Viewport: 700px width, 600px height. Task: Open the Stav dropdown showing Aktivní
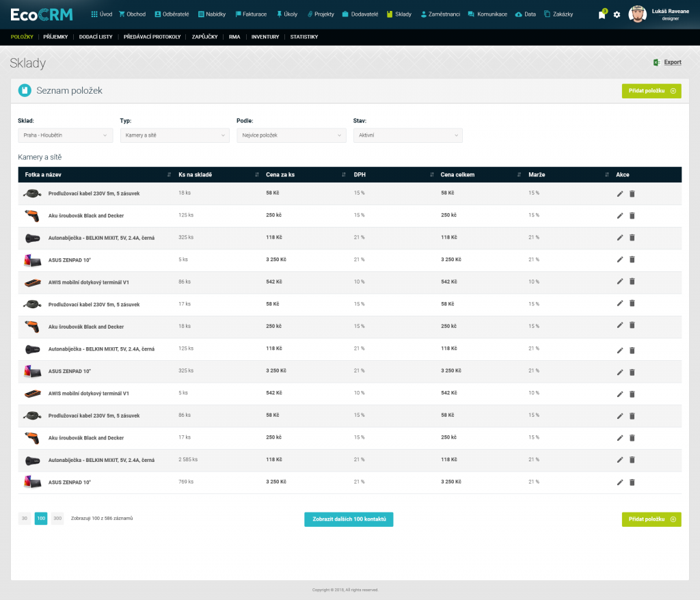point(407,135)
